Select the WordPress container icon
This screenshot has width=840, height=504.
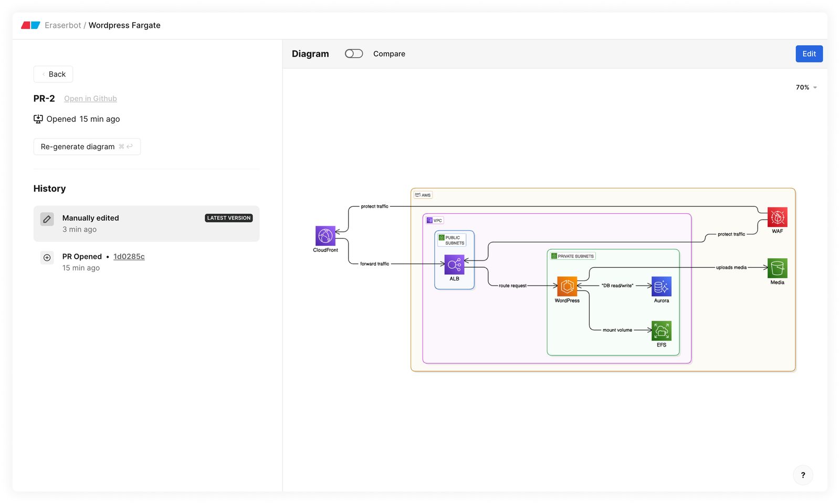[567, 287]
